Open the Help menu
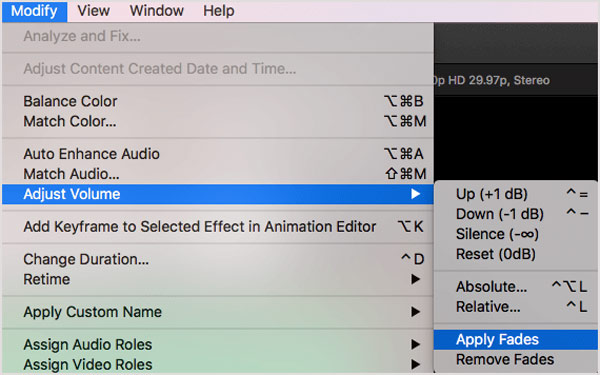 218,11
